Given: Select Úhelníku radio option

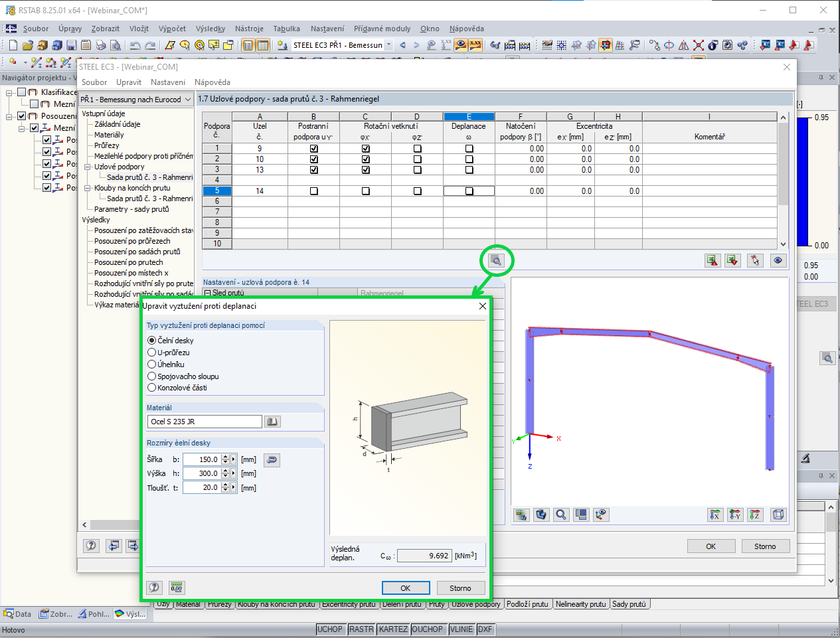Looking at the screenshot, I should pos(151,364).
